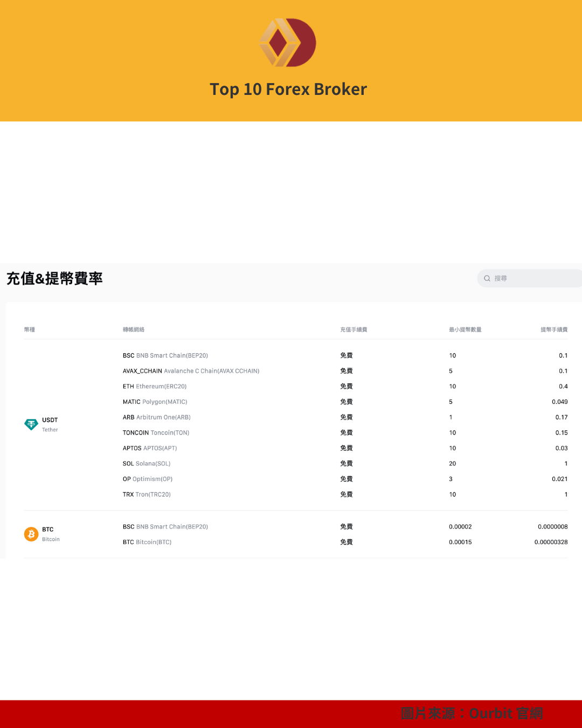Image resolution: width=582 pixels, height=728 pixels.
Task: Click the magnifier icon in search bar
Action: (487, 278)
